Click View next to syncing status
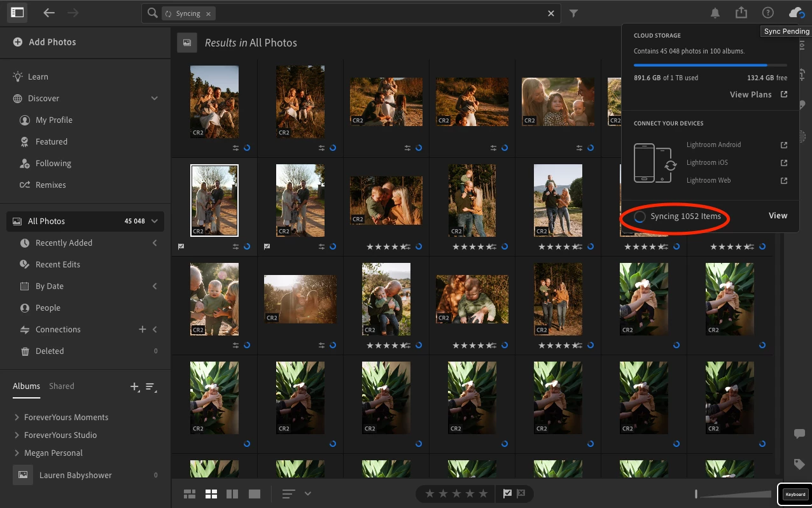Screen dimensions: 812x508 778,216
